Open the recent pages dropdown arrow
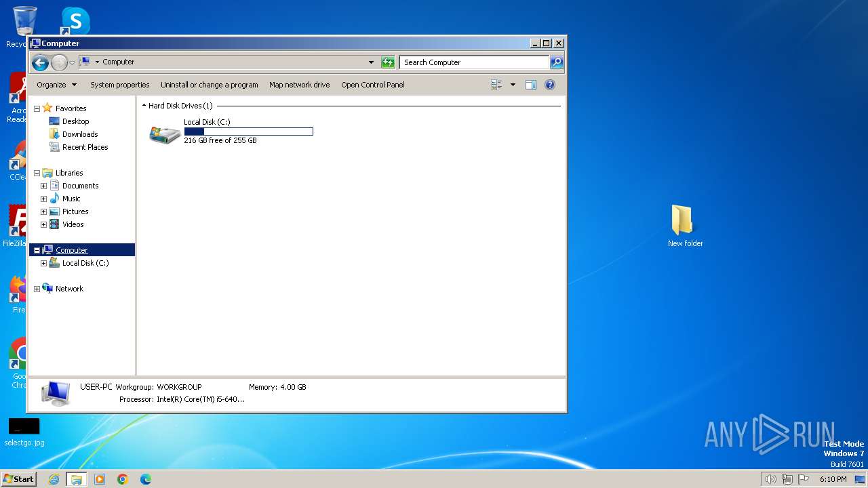Viewport: 868px width, 488px height. (72, 63)
